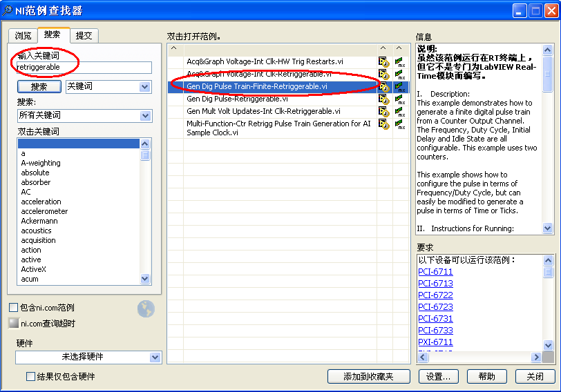Image resolution: width=561 pixels, height=392 pixels.
Task: Switch to the 搜索 tab
Action: tap(53, 35)
